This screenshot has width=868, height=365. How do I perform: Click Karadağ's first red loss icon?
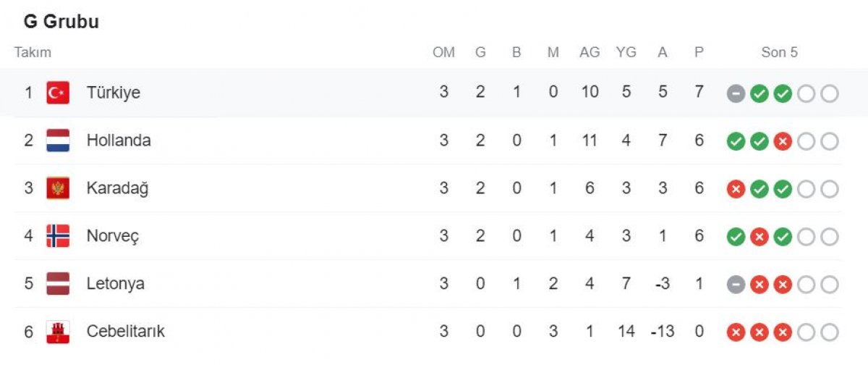tap(736, 189)
